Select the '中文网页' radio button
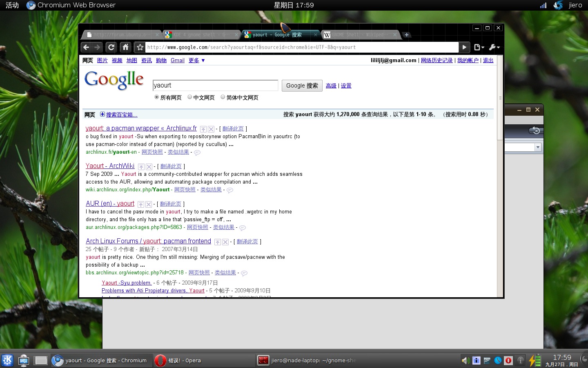The width and height of the screenshot is (588, 368). (x=189, y=97)
